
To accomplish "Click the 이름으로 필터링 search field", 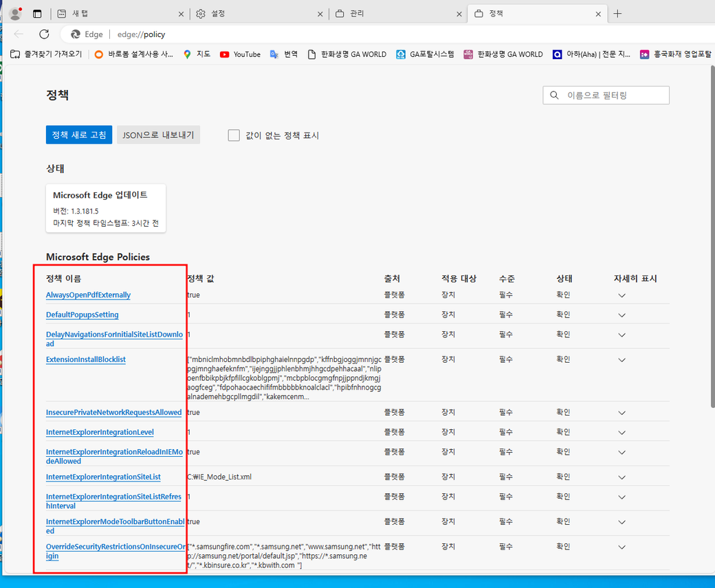I will (612, 95).
